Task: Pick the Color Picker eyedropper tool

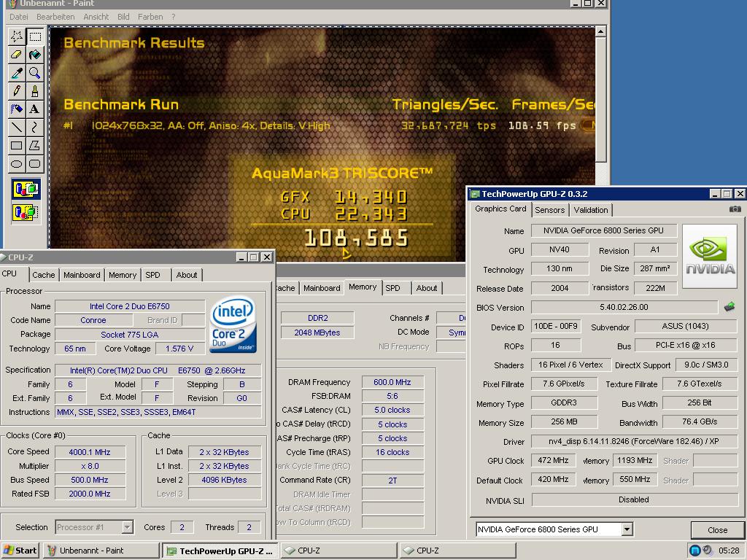Action: (x=17, y=72)
